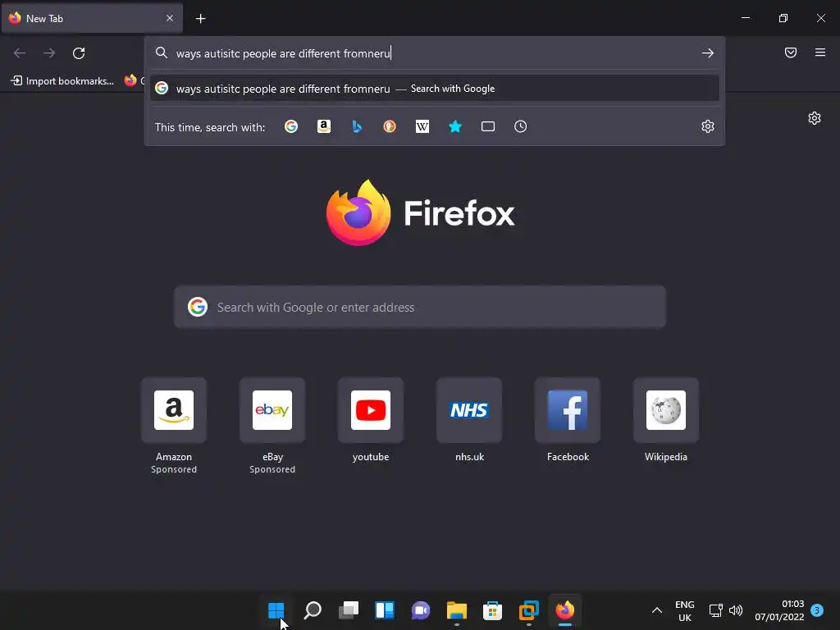This screenshot has height=630, width=840.
Task: Reload the current page
Action: [79, 53]
